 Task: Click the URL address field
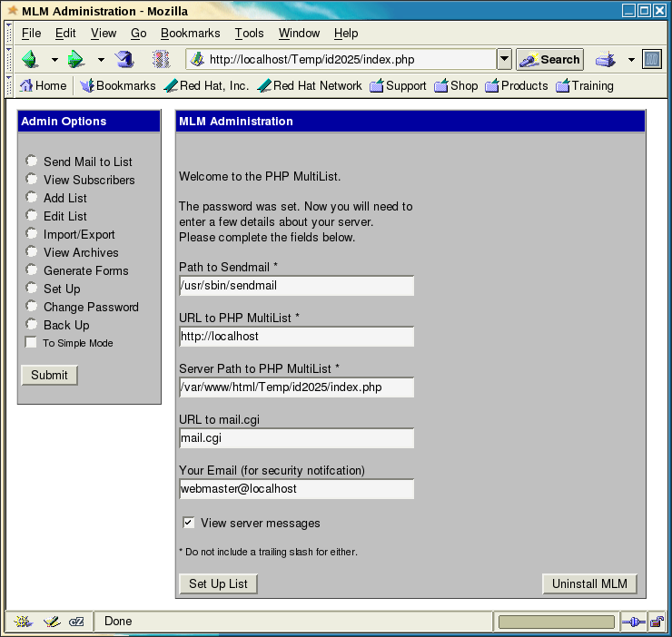pos(341,59)
